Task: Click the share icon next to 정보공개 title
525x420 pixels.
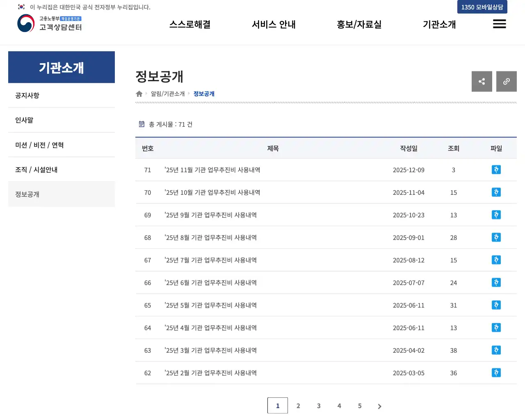Action: pos(482,81)
